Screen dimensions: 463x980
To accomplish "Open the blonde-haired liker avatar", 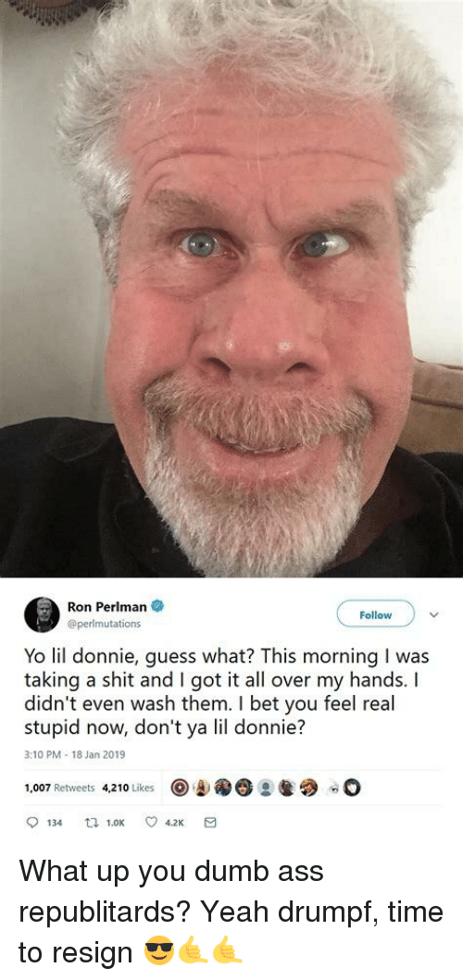I will pos(200,786).
